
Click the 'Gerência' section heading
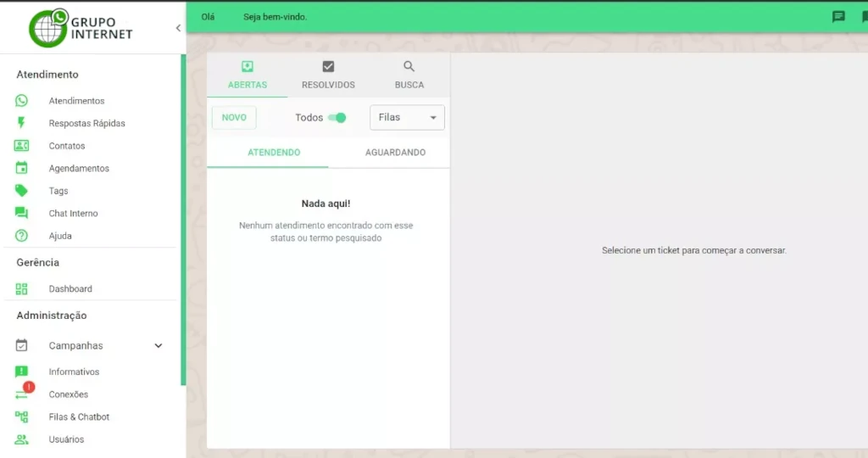37,263
